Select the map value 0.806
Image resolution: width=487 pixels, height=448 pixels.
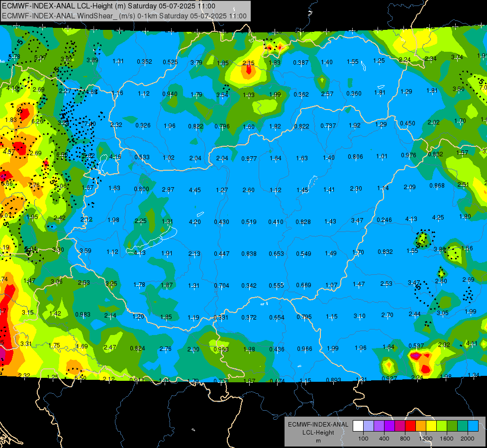point(355,157)
